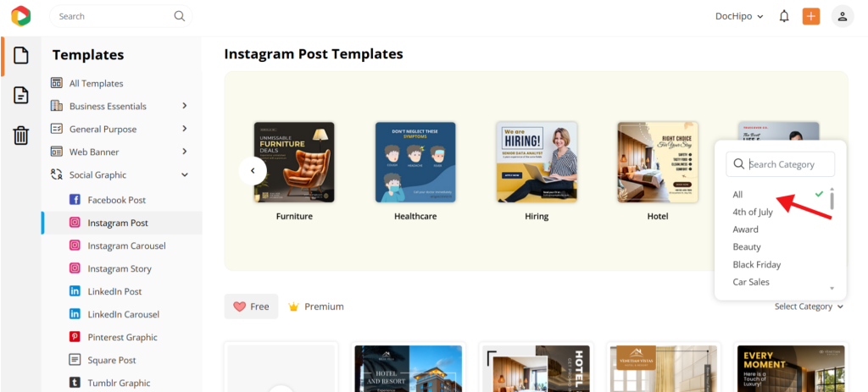The width and height of the screenshot is (868, 392).
Task: Select Black Friday from category list
Action: tap(756, 265)
